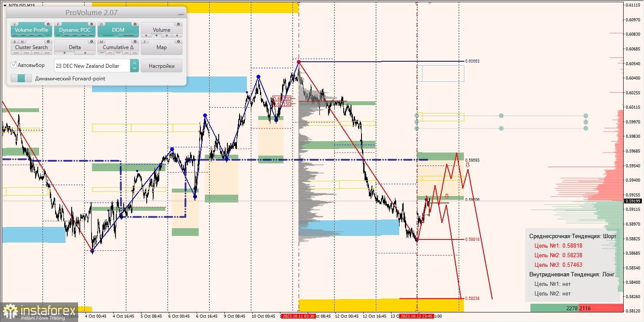The image size is (644, 322).
Task: Select Delta's red-dot sub-mode segment
Action: [85, 53]
